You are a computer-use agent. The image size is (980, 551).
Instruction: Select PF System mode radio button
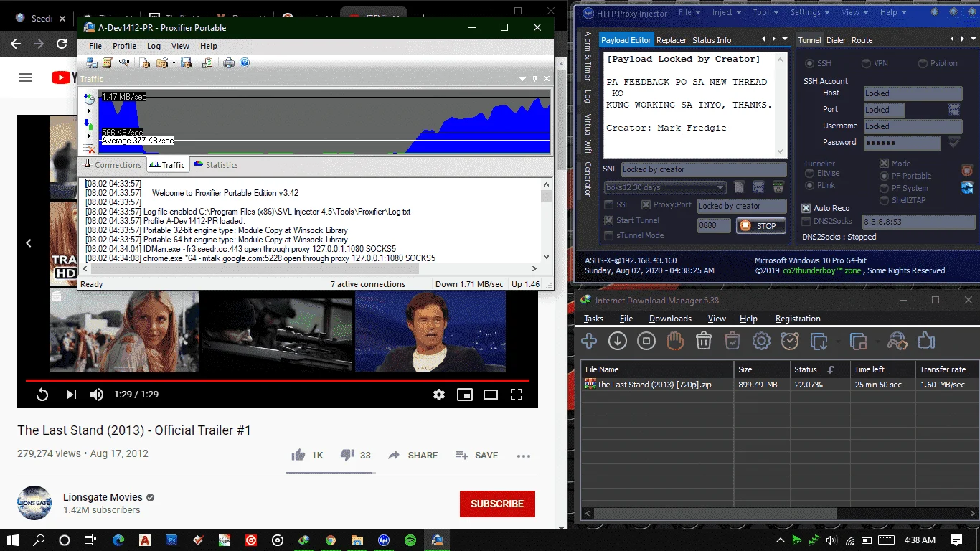pos(884,188)
